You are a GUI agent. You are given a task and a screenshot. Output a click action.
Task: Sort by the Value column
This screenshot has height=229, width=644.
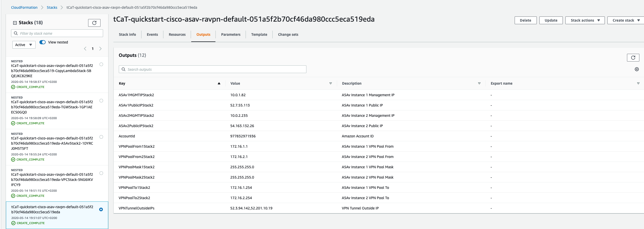coord(330,83)
